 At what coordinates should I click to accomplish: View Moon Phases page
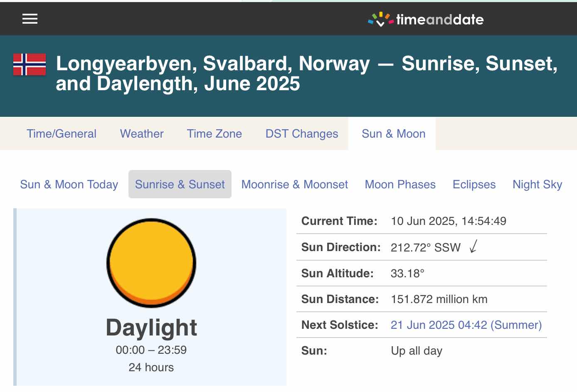[400, 185]
